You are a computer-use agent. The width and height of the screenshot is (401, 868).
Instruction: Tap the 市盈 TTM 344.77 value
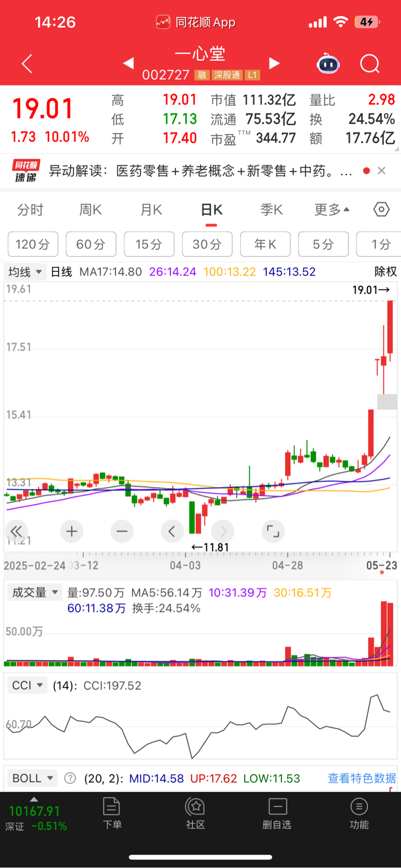point(276,138)
